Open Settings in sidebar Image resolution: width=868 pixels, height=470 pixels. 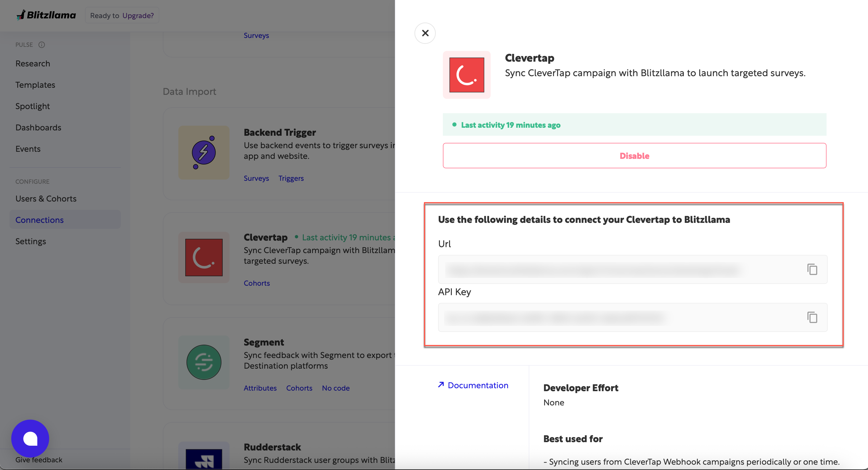point(31,241)
